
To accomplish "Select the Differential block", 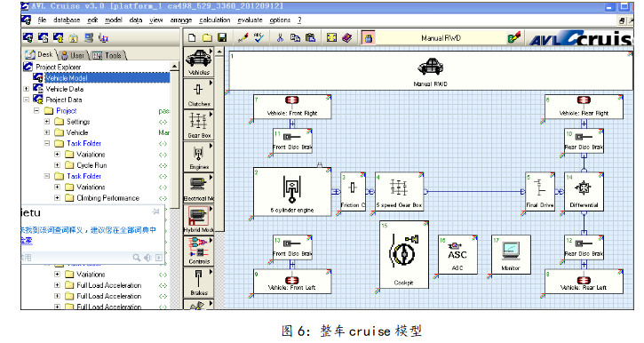I will [x=584, y=192].
